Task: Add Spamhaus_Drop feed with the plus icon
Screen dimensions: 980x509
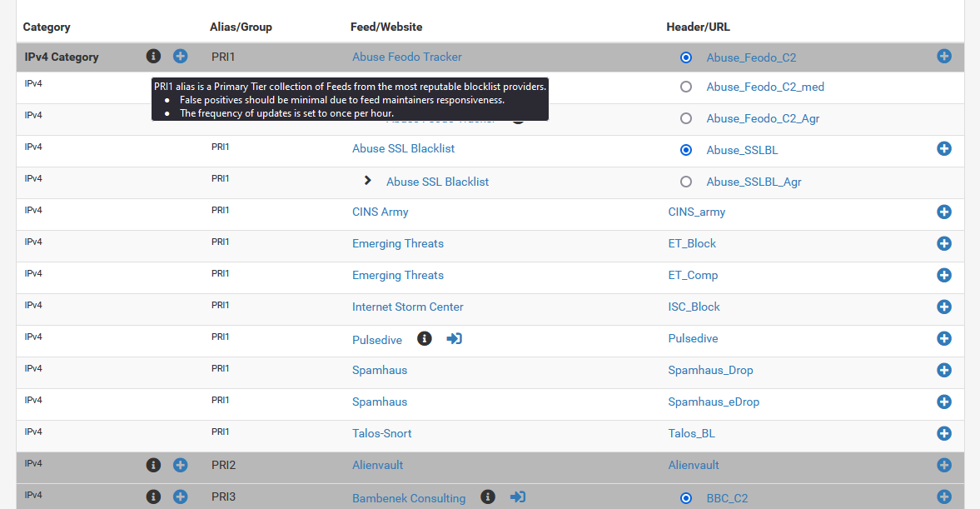Action: (x=943, y=370)
